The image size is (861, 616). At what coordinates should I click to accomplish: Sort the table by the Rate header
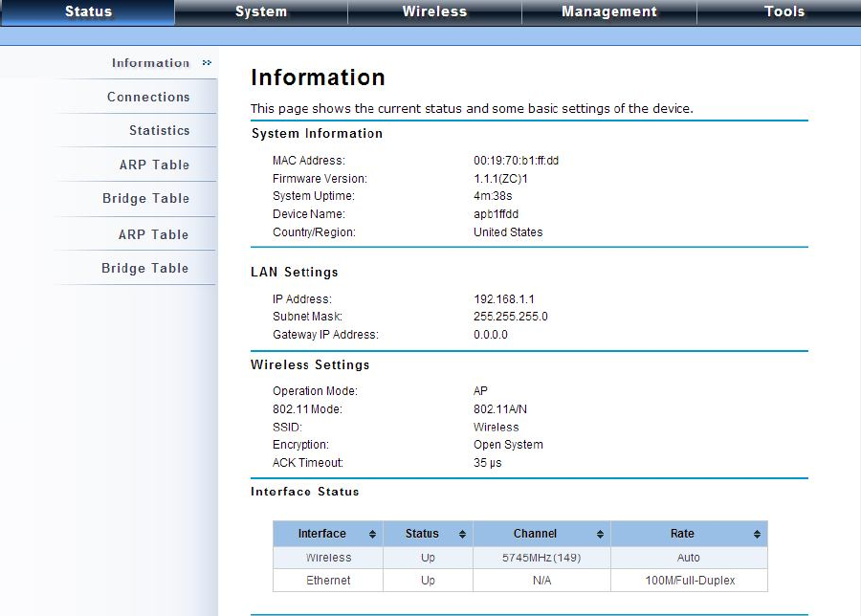click(x=682, y=534)
